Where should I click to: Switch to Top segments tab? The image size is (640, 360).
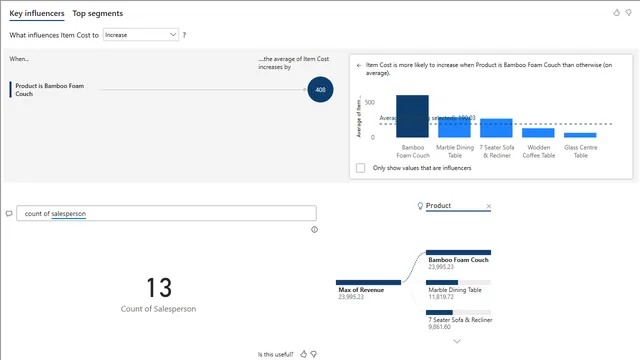click(x=98, y=13)
